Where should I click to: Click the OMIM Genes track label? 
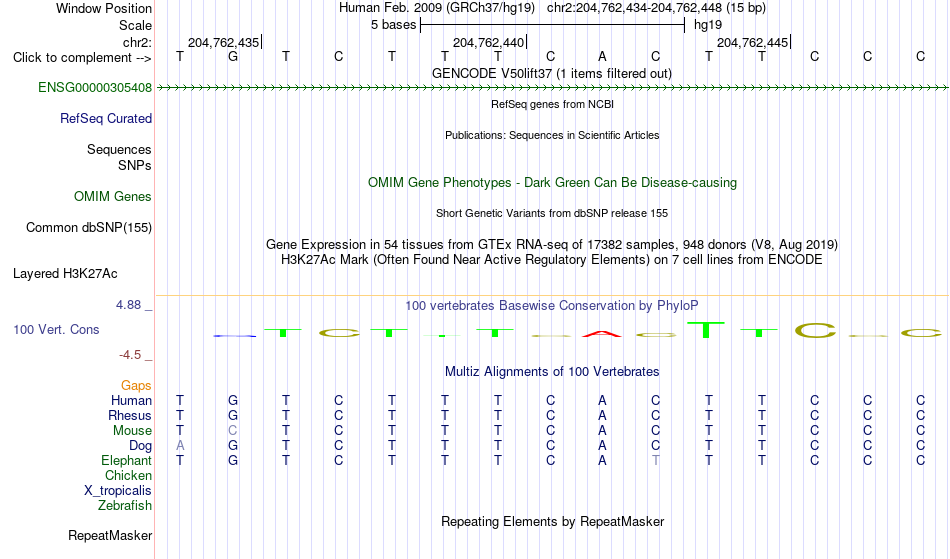[x=112, y=197]
